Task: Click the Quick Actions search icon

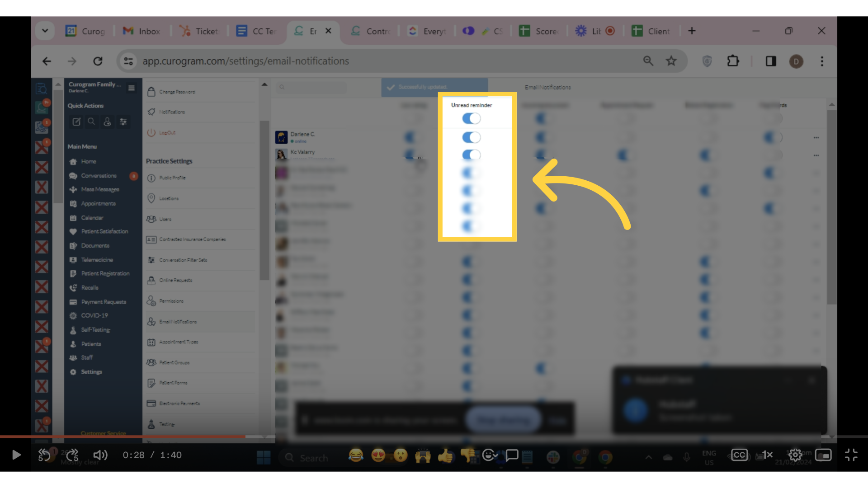Action: click(91, 122)
